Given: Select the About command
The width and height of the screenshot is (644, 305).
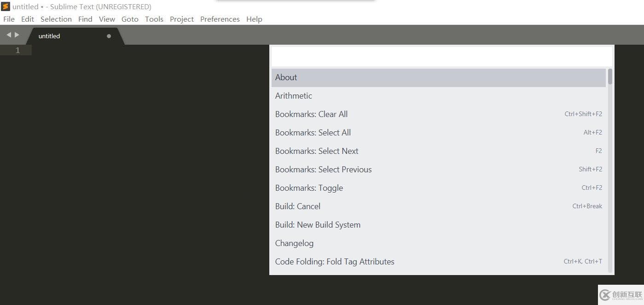Looking at the screenshot, I should click(x=439, y=77).
